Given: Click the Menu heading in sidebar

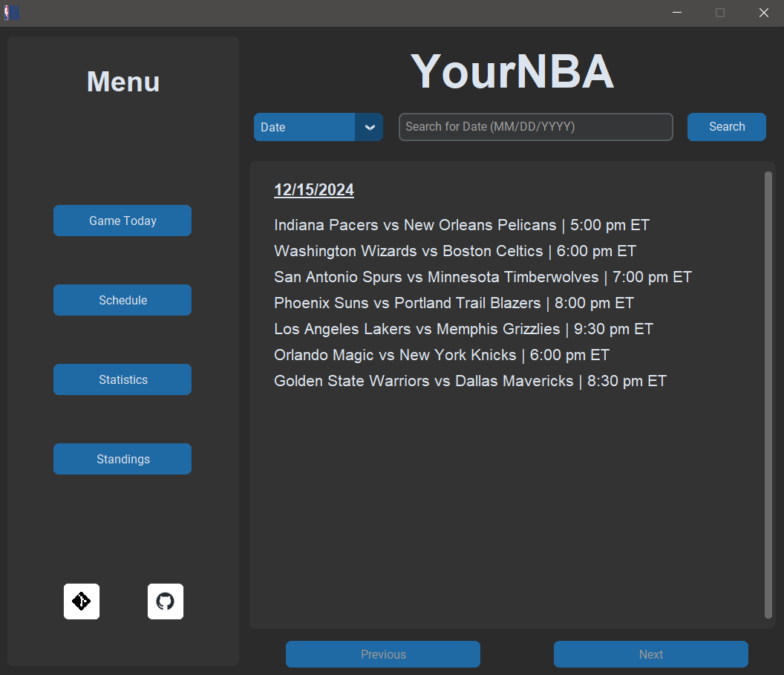Looking at the screenshot, I should coord(123,82).
